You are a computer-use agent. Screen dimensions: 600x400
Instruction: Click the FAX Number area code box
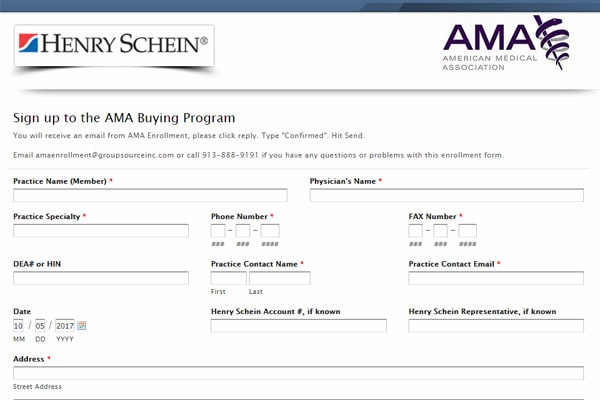(415, 231)
